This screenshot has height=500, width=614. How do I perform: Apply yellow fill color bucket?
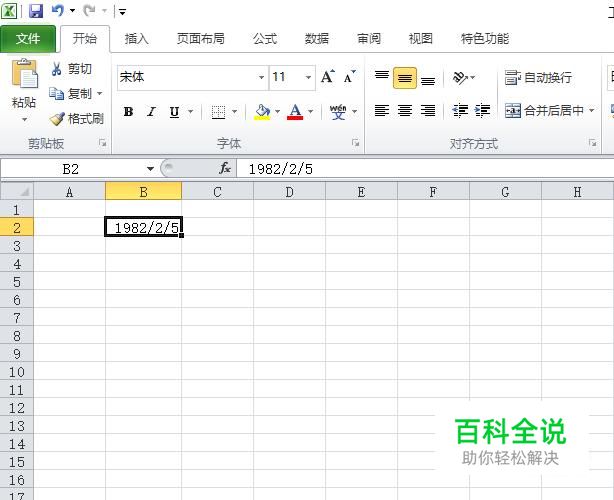262,112
